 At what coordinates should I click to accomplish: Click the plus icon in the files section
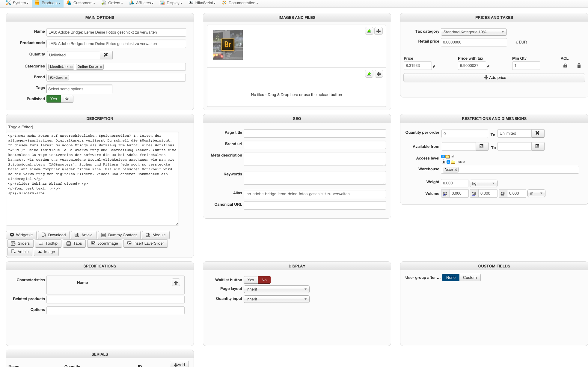pyautogui.click(x=379, y=74)
